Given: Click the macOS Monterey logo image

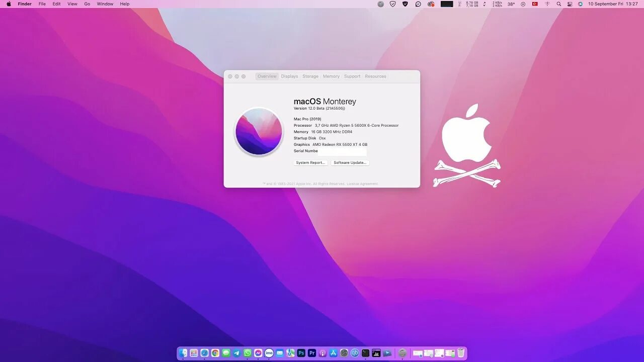Looking at the screenshot, I should click(259, 131).
